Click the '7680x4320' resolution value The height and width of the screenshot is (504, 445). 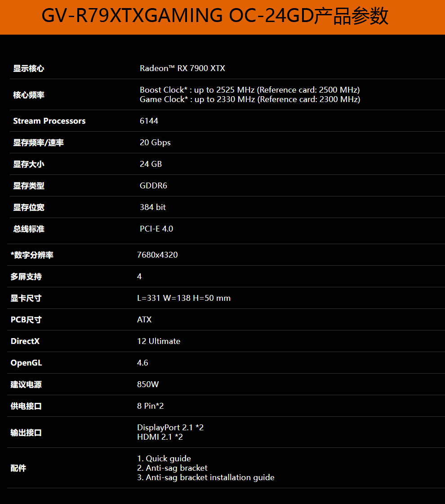click(157, 254)
